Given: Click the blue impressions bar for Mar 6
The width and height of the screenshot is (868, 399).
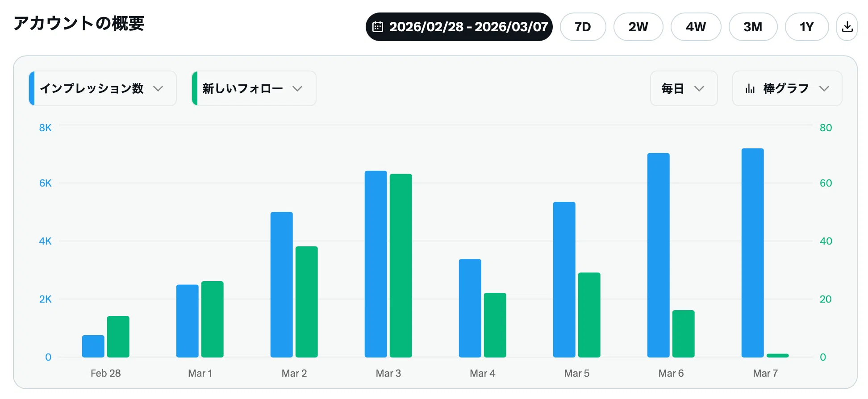Looking at the screenshot, I should (x=659, y=255).
